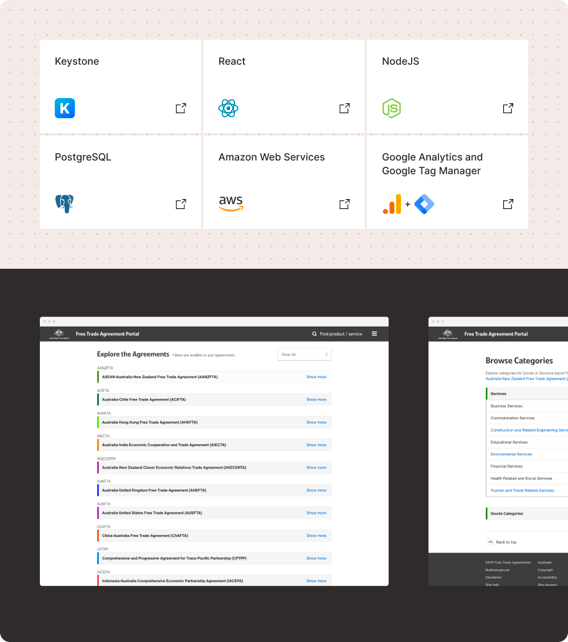Viewport: 568px width, 642px height.
Task: Open Disclaimer footer link
Action: 493,577
